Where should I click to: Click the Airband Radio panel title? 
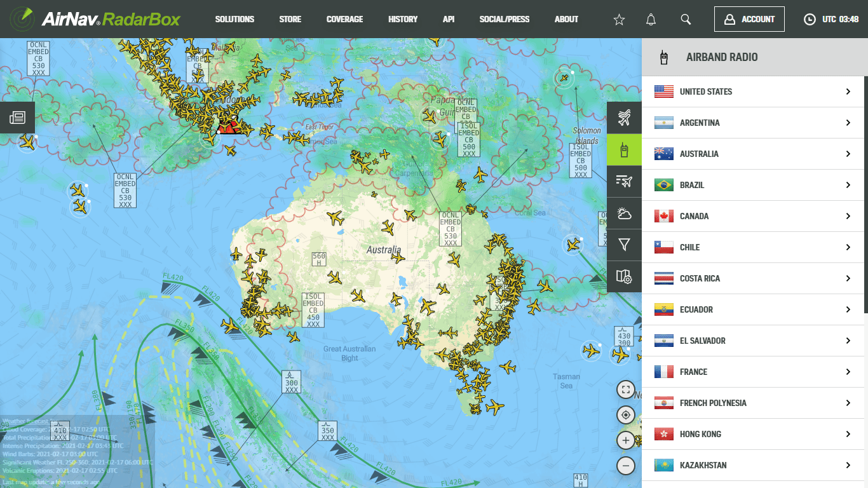click(722, 57)
